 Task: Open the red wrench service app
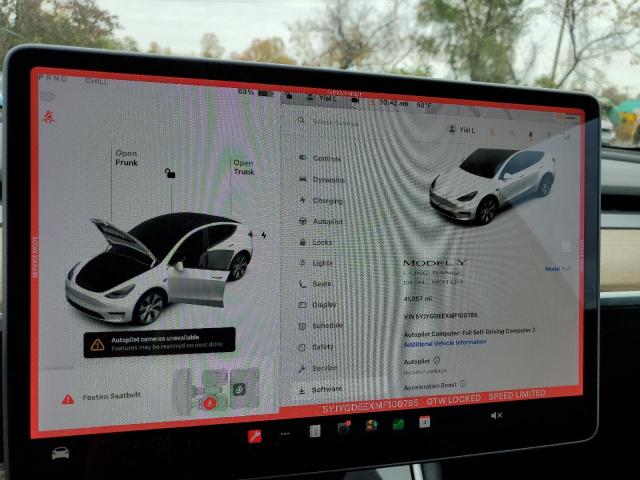[x=254, y=435]
